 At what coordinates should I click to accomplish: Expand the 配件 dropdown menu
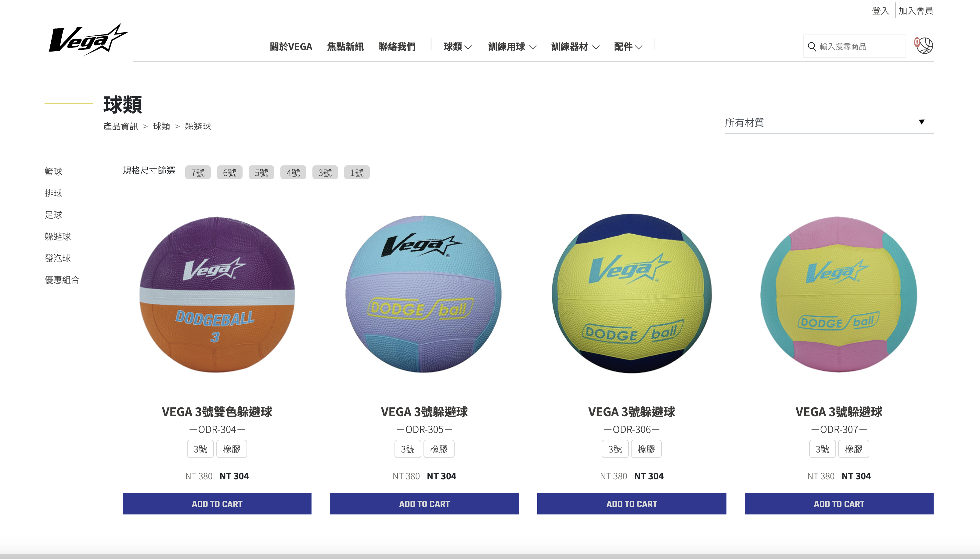[628, 47]
